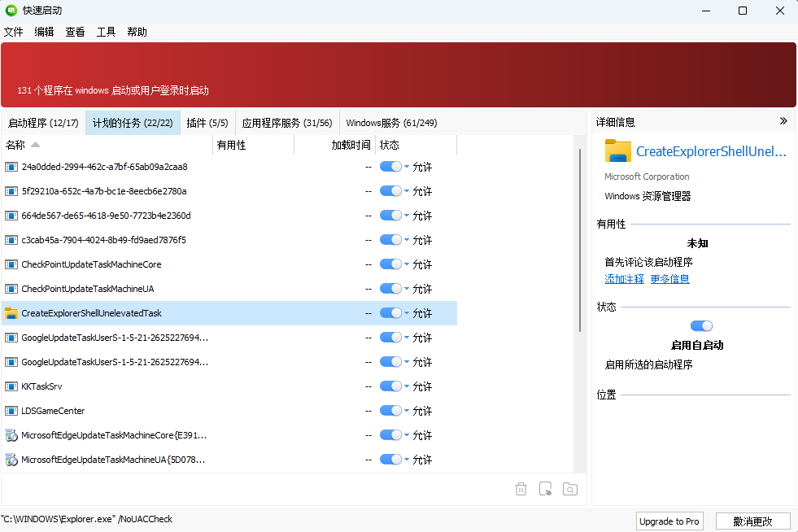Click the LDSGameCenter task icon
798x532 pixels.
(11, 411)
